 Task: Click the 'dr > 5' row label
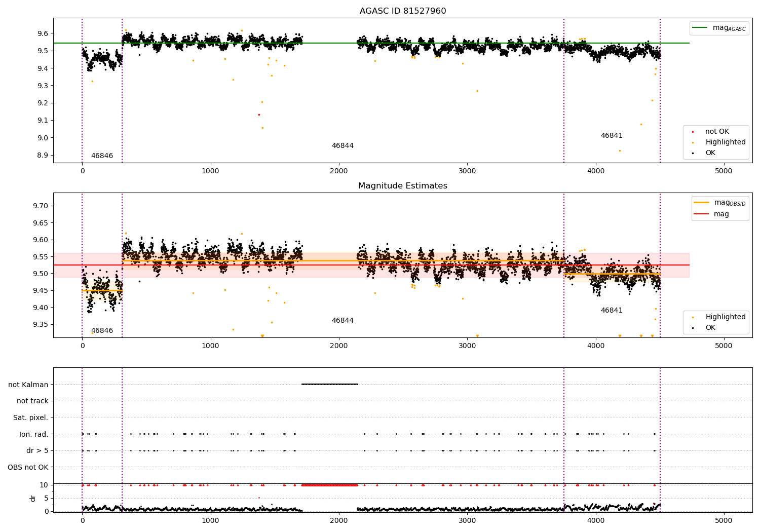coord(37,451)
